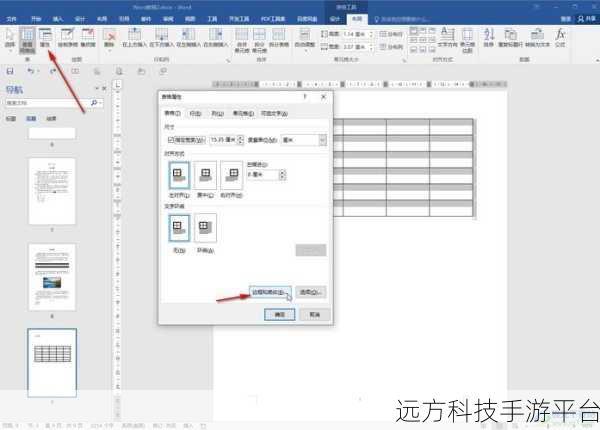600x430 pixels.
Task: Open the AutoFit dropdown
Action: pos(305,39)
